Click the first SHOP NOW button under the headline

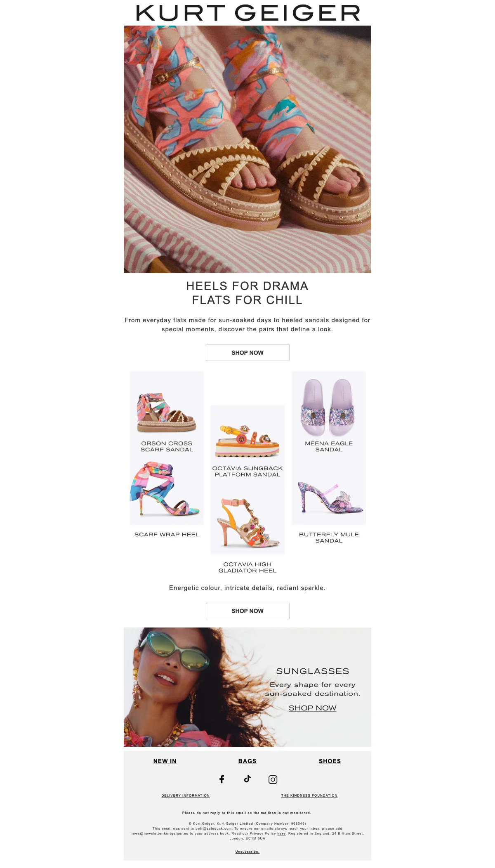[247, 353]
